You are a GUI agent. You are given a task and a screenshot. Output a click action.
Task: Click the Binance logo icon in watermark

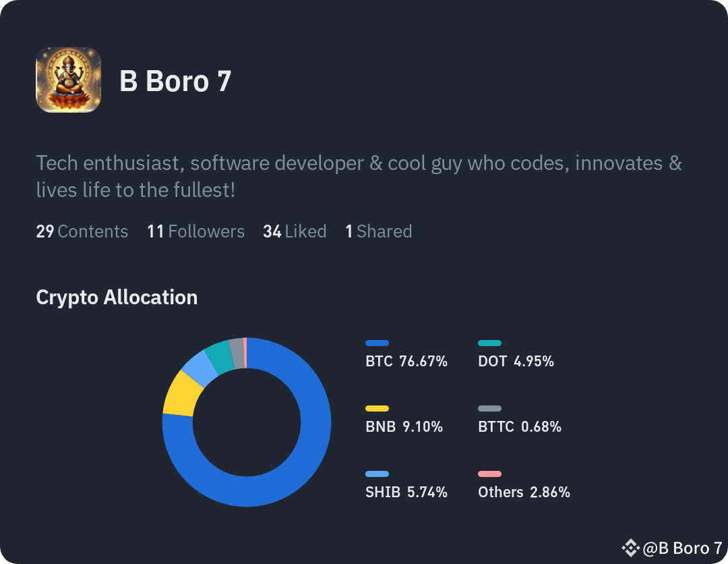point(630,548)
